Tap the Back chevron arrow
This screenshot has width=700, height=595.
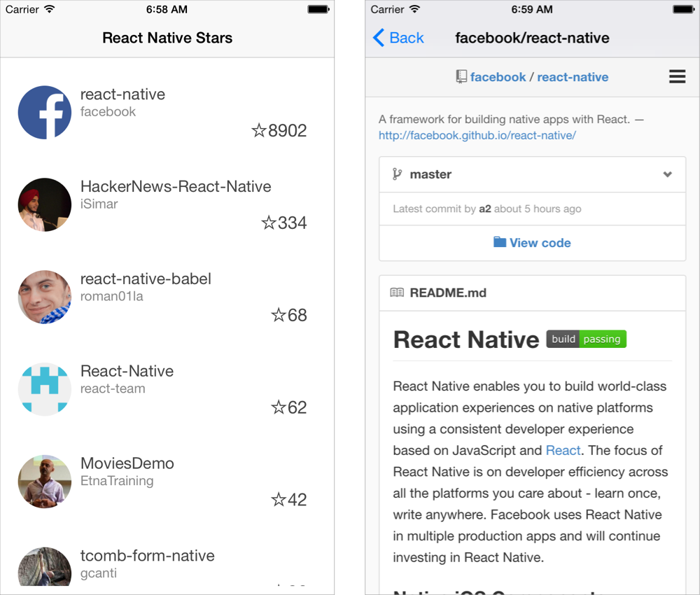pyautogui.click(x=379, y=38)
